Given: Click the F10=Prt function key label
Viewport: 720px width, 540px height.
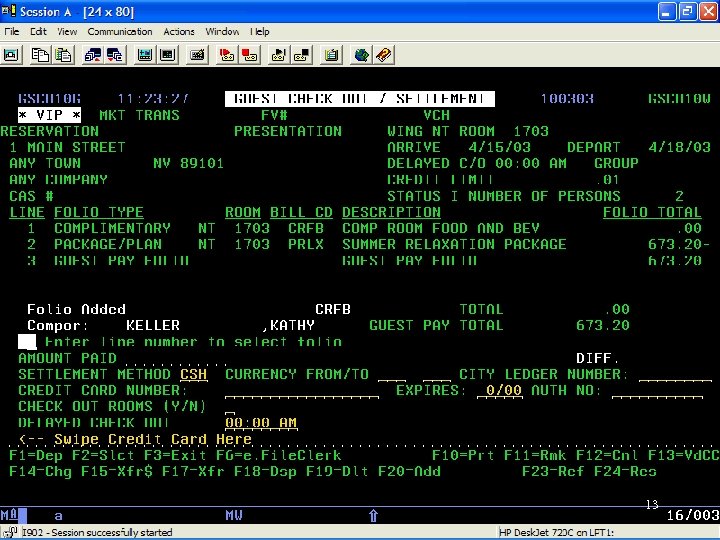Looking at the screenshot, I should 463,456.
